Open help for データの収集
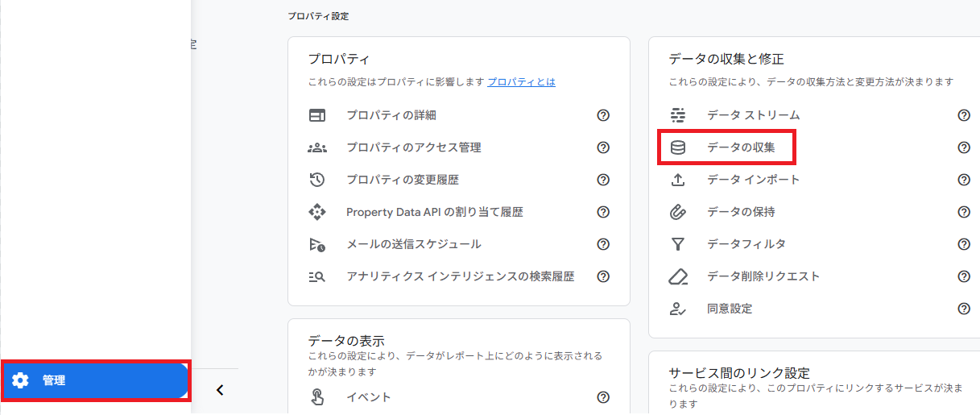Viewport: 980px width, 415px height. [964, 147]
